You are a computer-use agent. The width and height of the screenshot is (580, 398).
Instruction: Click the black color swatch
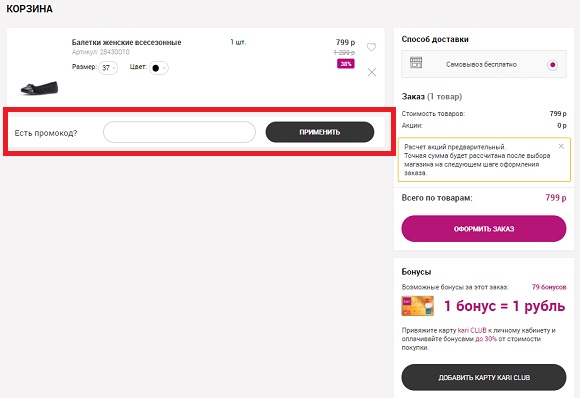pyautogui.click(x=156, y=68)
